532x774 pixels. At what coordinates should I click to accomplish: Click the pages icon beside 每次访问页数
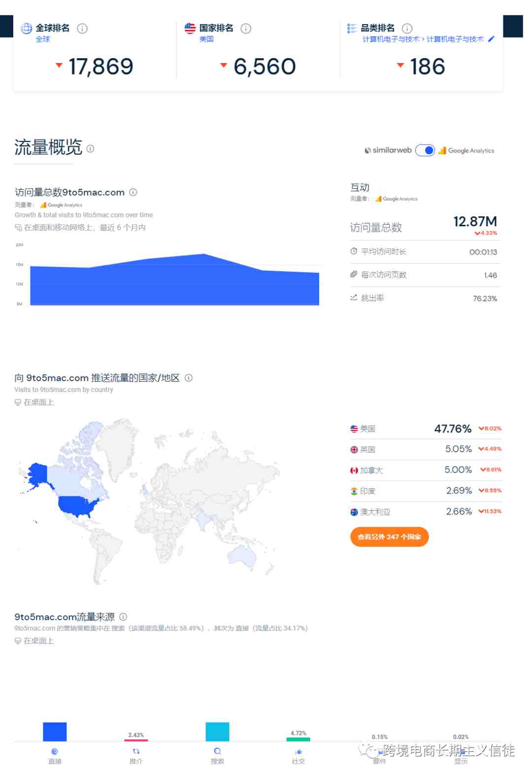[x=354, y=275]
